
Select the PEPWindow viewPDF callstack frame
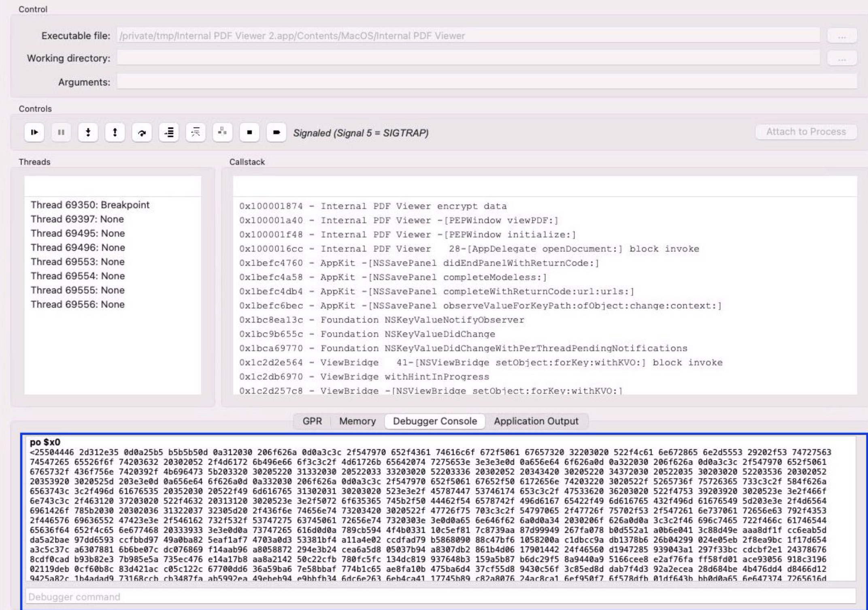point(399,220)
